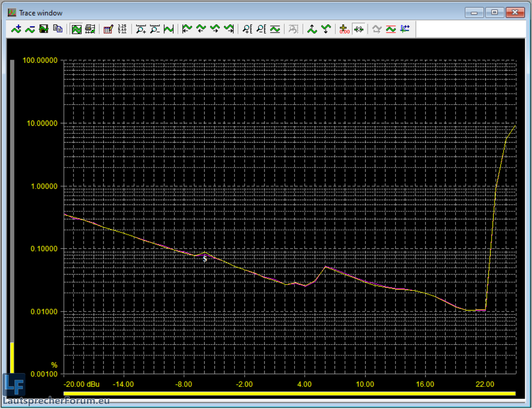Screen dimensions: 532x409
Task: Zoom in vertically with magnifier plus icon
Action: (247, 29)
